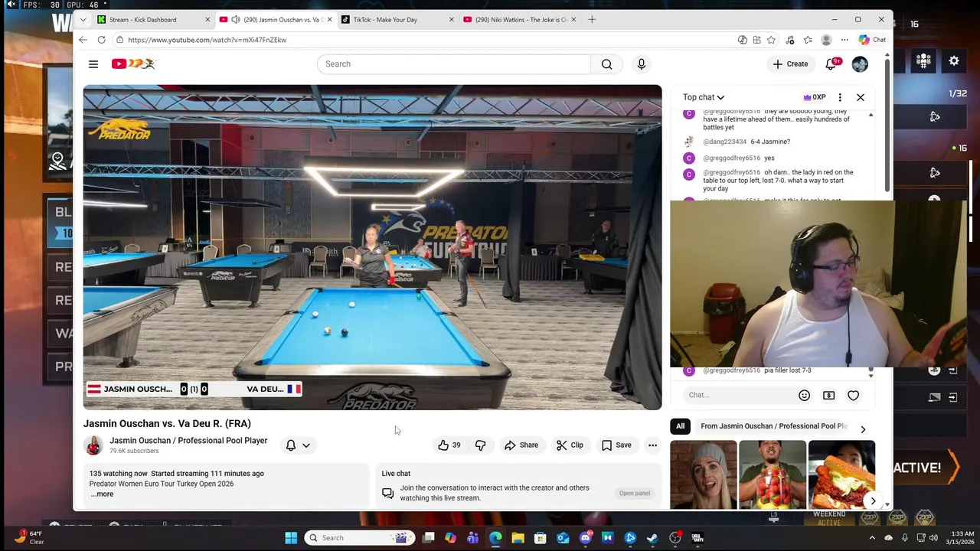Reload the current page
The image size is (980, 551).
click(x=102, y=40)
